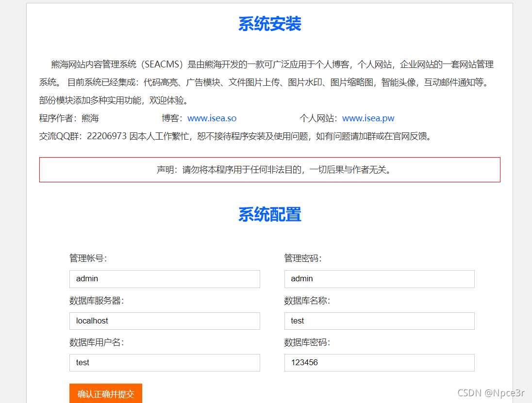Click the 管理帐号 input containing admin
This screenshot has width=532, height=403.
click(x=165, y=279)
